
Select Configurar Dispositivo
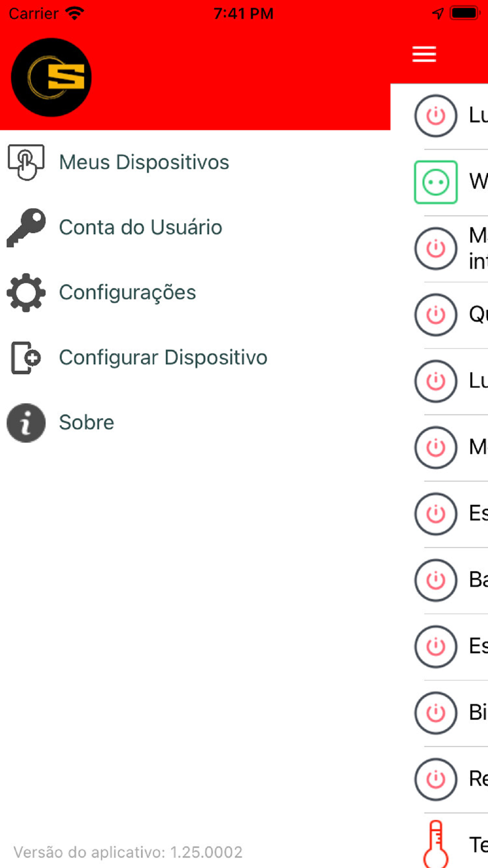tap(163, 357)
